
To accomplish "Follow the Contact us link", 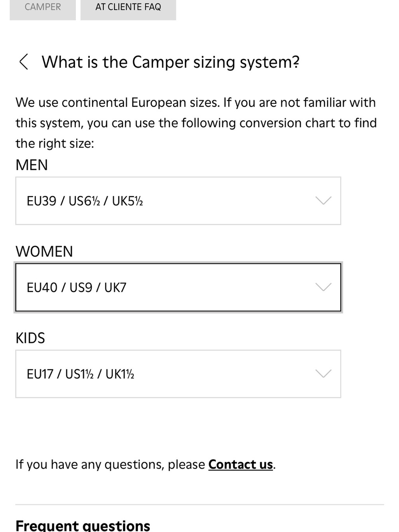I will click(241, 464).
